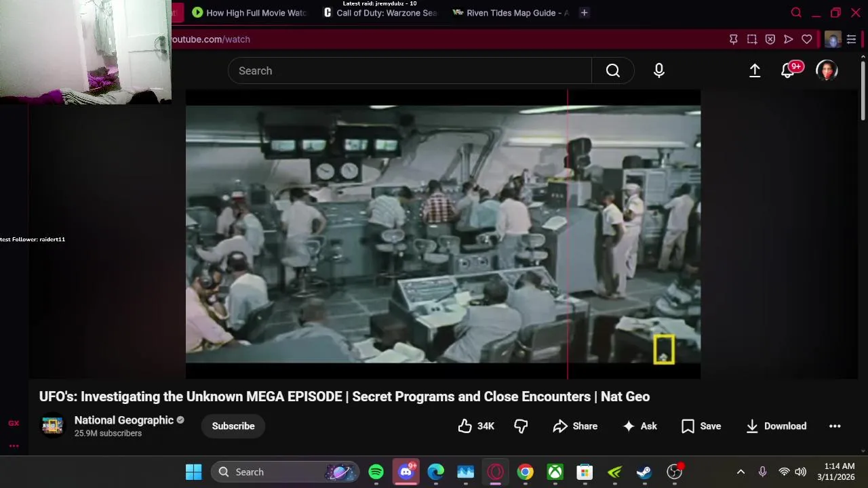Click the Opera GX taskbar icon

pos(495,472)
